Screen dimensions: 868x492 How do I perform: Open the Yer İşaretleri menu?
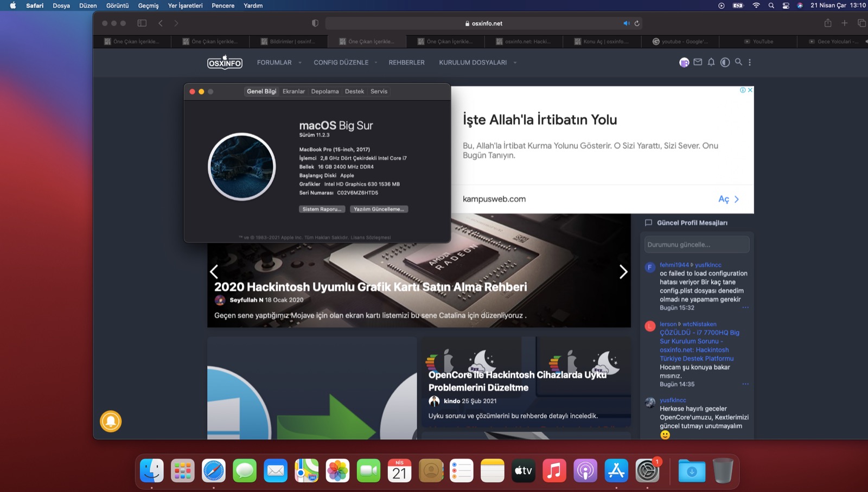[x=185, y=5]
